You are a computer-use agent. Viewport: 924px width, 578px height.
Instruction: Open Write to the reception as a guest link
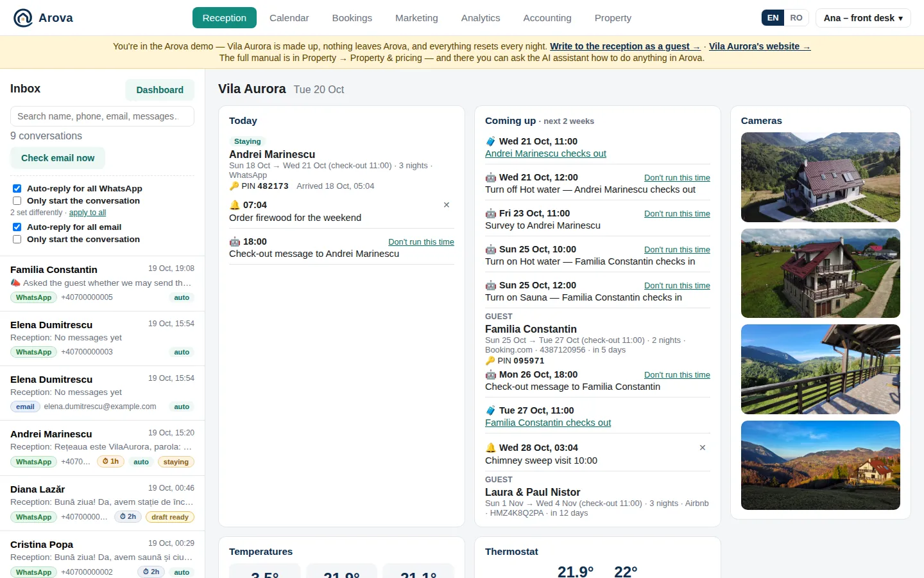click(x=625, y=46)
